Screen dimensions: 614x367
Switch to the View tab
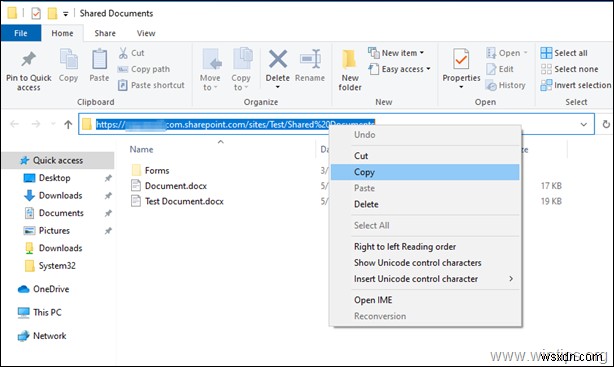click(146, 33)
